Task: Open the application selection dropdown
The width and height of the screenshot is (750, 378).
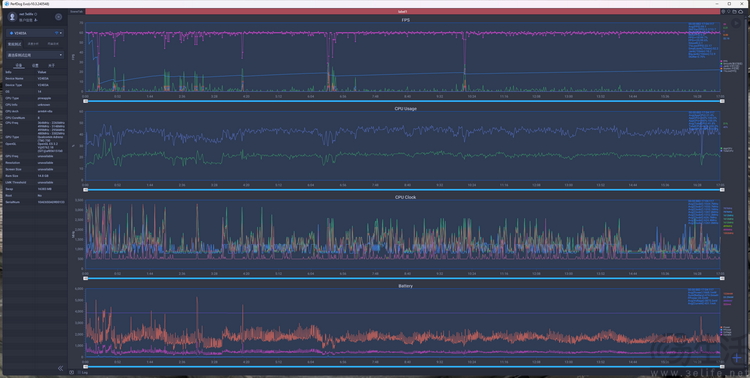Action: 35,55
